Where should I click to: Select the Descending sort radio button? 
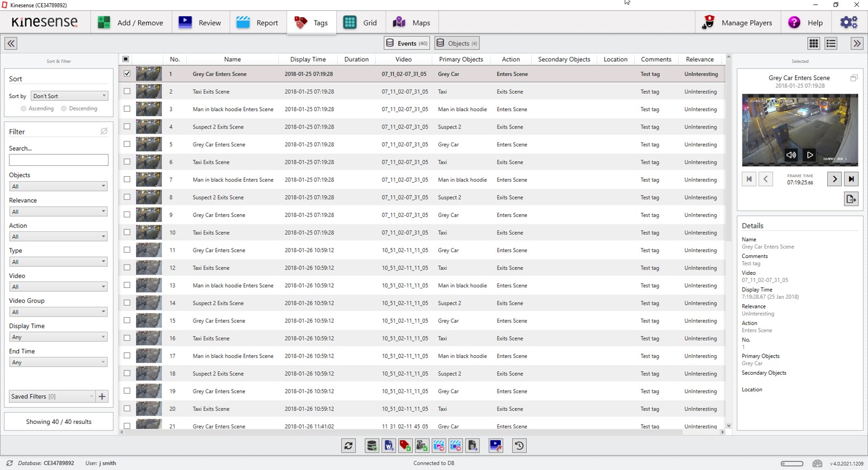coord(64,108)
